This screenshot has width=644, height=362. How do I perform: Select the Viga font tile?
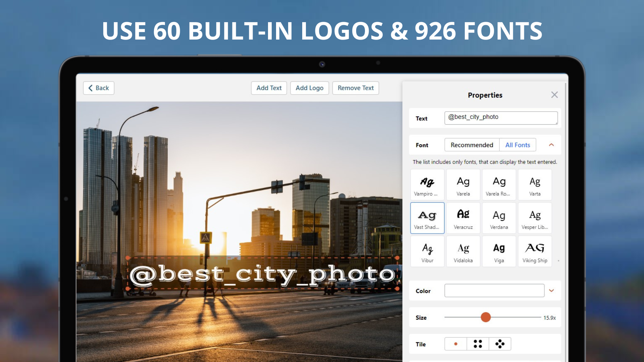[x=499, y=251]
